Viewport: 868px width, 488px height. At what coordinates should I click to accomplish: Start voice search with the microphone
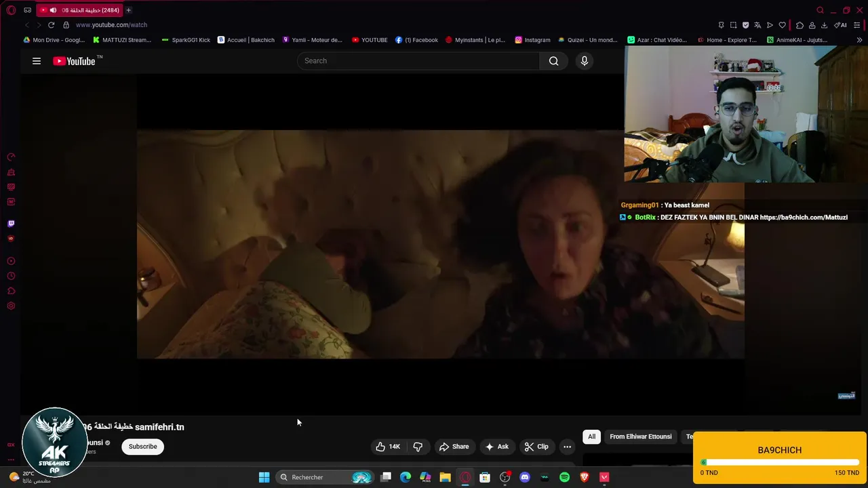tap(584, 61)
